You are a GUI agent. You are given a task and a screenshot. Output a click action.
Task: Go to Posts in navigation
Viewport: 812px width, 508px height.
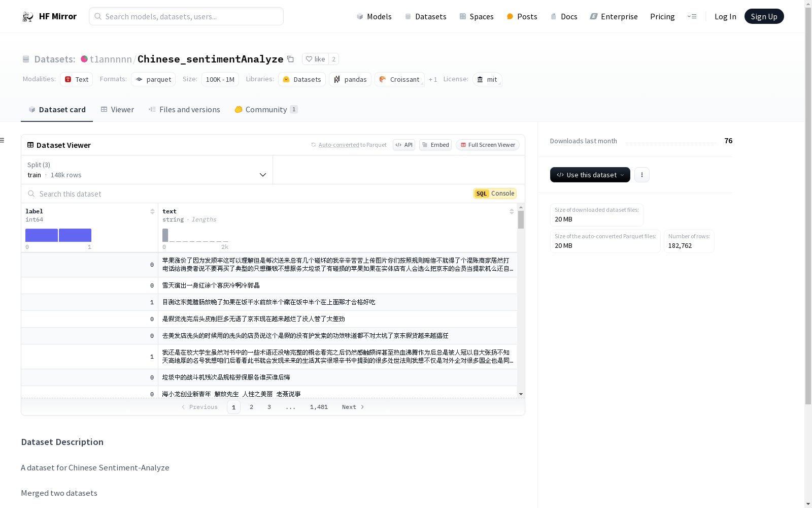(522, 17)
